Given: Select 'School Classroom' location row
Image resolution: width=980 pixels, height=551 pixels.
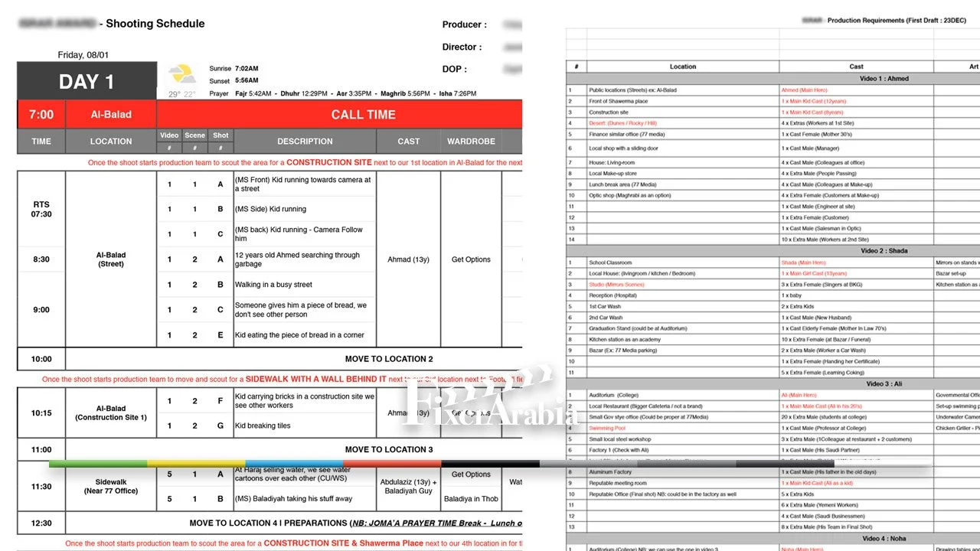Looking at the screenshot, I should click(x=610, y=262).
